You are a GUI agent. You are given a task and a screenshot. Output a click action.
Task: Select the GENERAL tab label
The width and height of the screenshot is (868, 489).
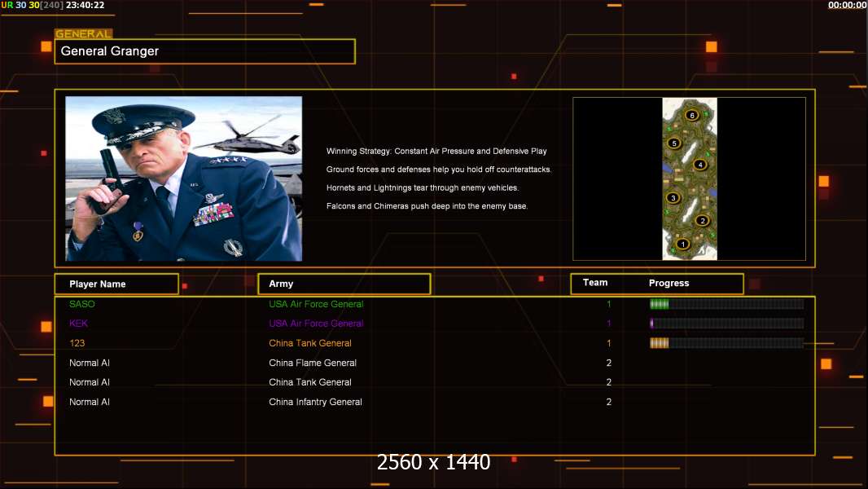tap(83, 34)
